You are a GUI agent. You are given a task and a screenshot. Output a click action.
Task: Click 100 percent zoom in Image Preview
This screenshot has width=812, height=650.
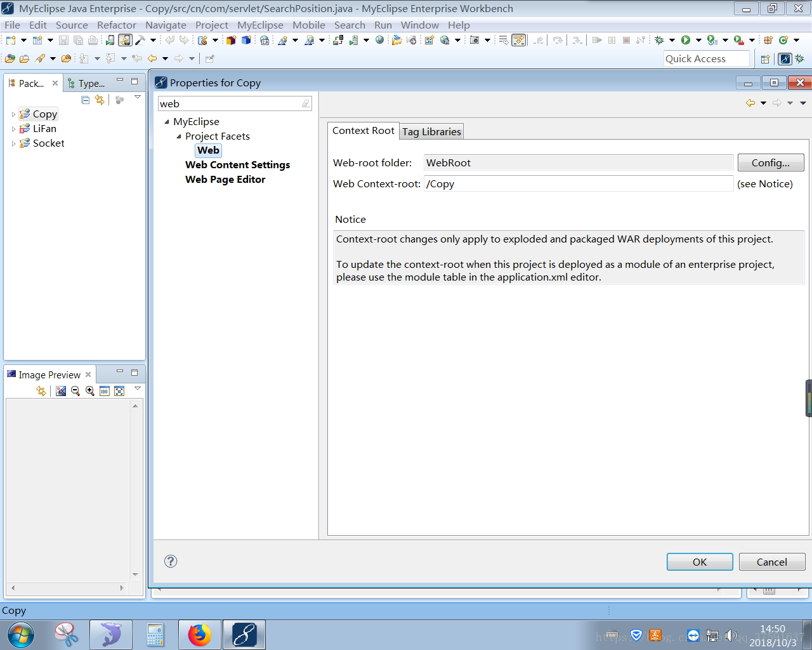click(x=105, y=391)
